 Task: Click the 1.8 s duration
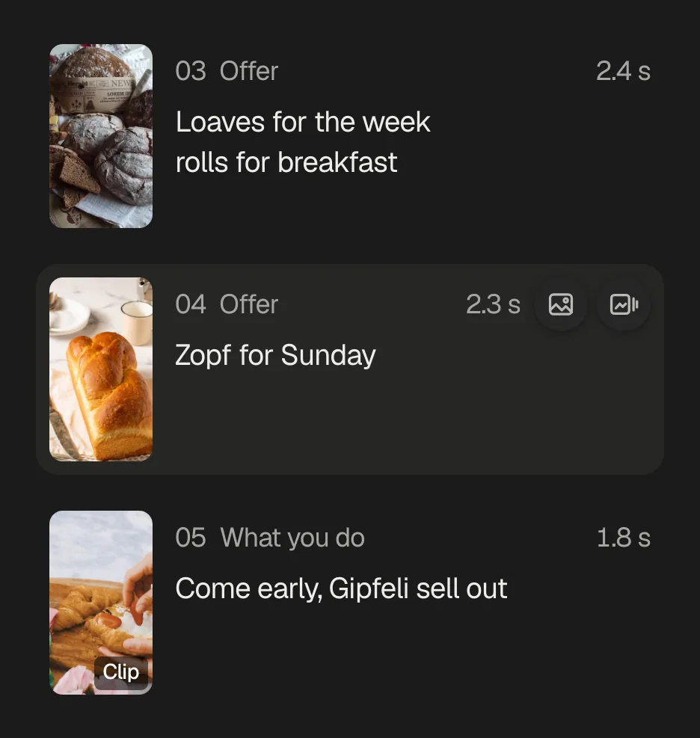(x=623, y=538)
